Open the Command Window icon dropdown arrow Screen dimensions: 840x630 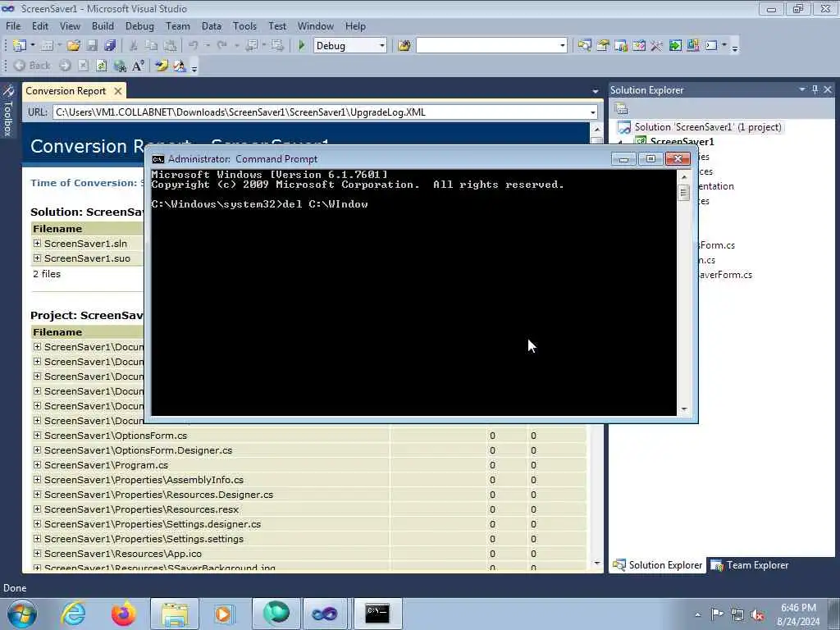pos(724,46)
